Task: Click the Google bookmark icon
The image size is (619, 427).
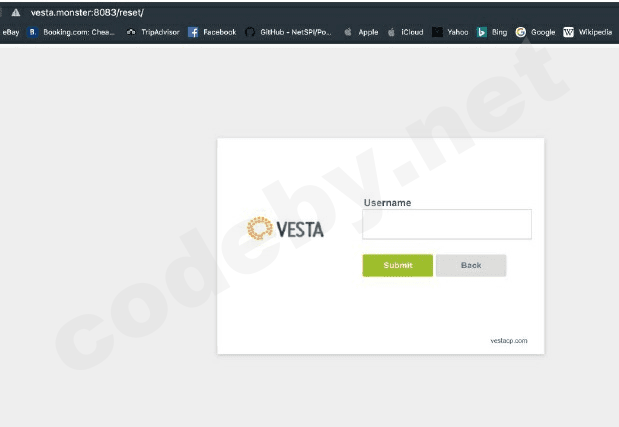Action: [521, 32]
